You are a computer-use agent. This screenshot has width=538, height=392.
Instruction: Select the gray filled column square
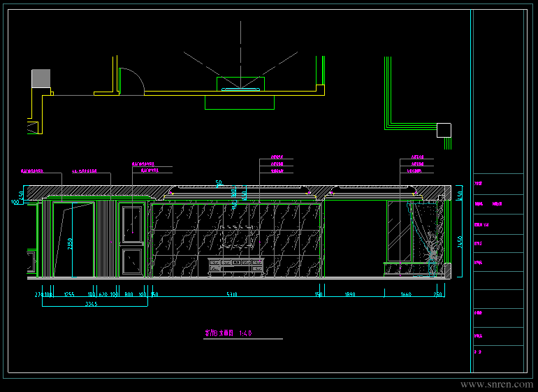[x=41, y=78]
